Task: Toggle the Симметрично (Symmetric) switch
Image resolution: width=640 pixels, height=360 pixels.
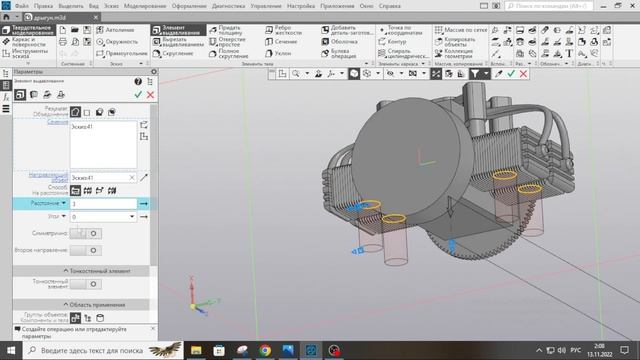Action: click(x=85, y=233)
